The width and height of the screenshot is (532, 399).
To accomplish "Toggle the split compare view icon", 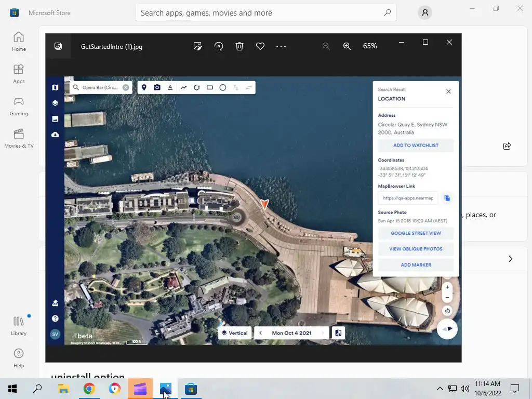I will tap(338, 333).
